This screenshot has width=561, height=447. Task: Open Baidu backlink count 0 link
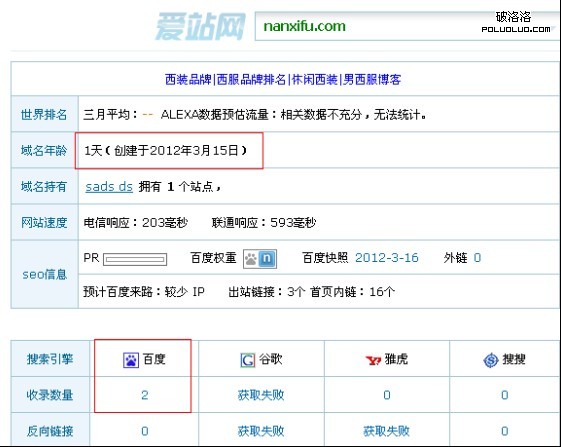(145, 431)
